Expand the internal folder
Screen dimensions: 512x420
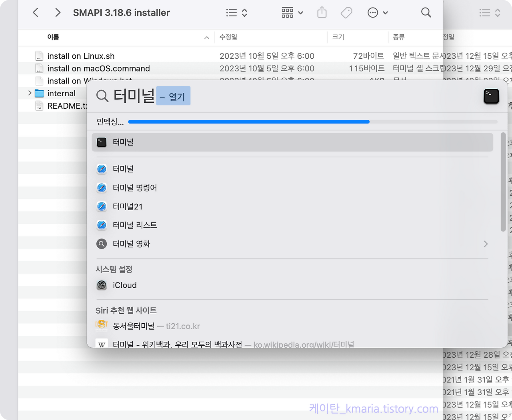click(x=30, y=93)
